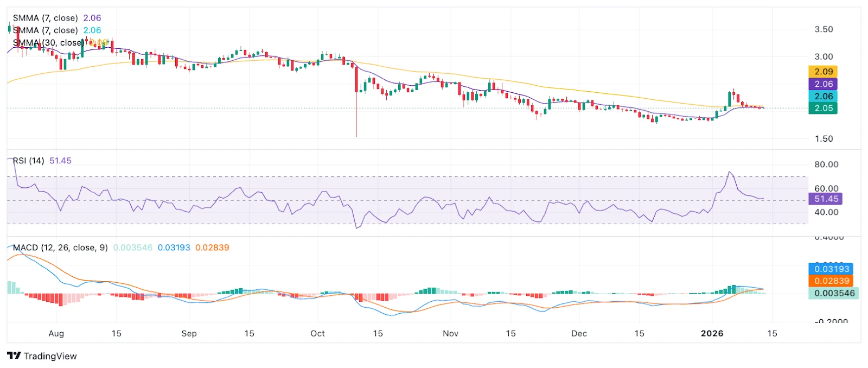The image size is (868, 368).
Task: Click the purple 2.06 price tag
Action: point(823,84)
